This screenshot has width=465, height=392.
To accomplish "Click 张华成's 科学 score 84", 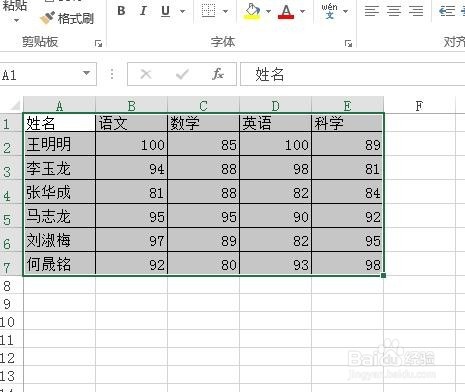I will tap(347, 192).
